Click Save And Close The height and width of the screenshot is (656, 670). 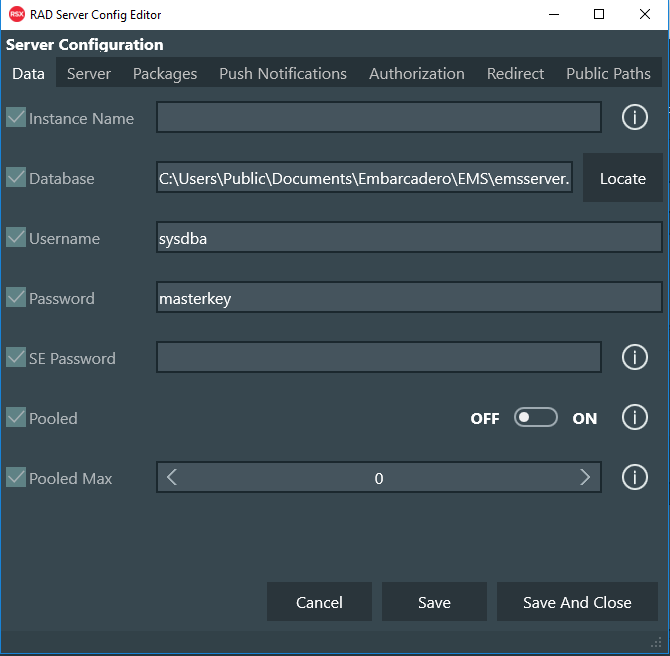coord(577,602)
